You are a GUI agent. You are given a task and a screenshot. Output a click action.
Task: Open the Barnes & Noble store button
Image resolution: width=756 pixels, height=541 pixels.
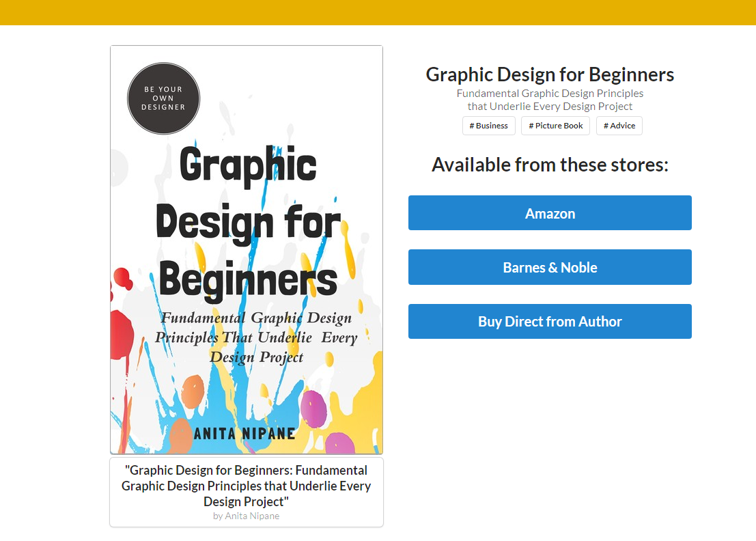click(550, 267)
